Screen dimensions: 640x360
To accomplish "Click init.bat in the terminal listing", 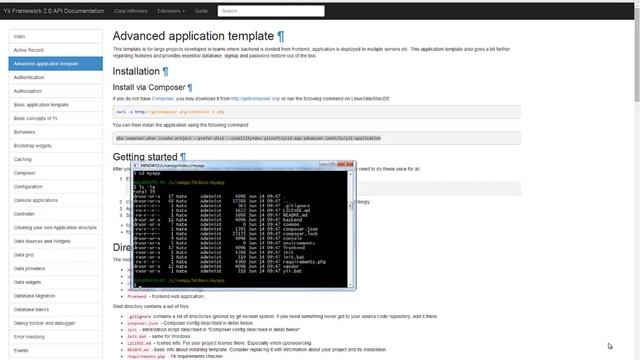I will [294, 257].
